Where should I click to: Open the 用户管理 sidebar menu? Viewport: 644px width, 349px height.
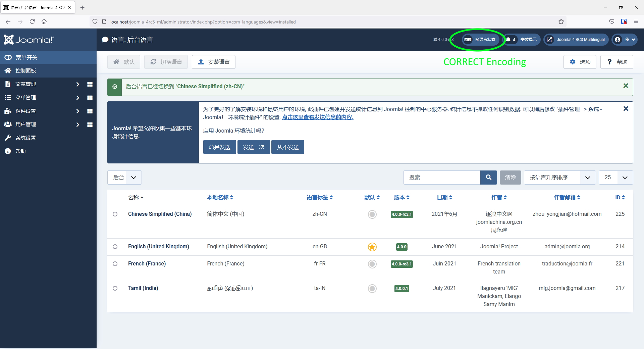click(25, 124)
